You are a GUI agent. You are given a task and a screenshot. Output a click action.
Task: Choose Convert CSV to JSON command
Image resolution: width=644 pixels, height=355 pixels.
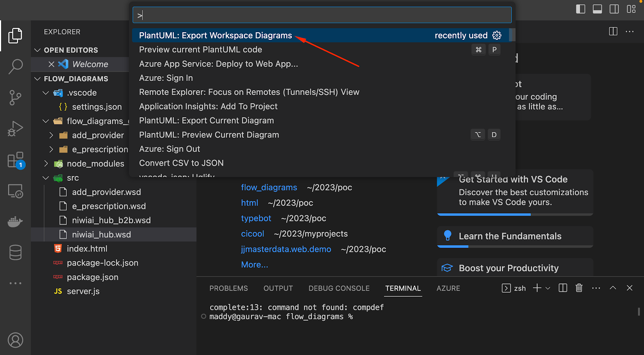coord(321,163)
